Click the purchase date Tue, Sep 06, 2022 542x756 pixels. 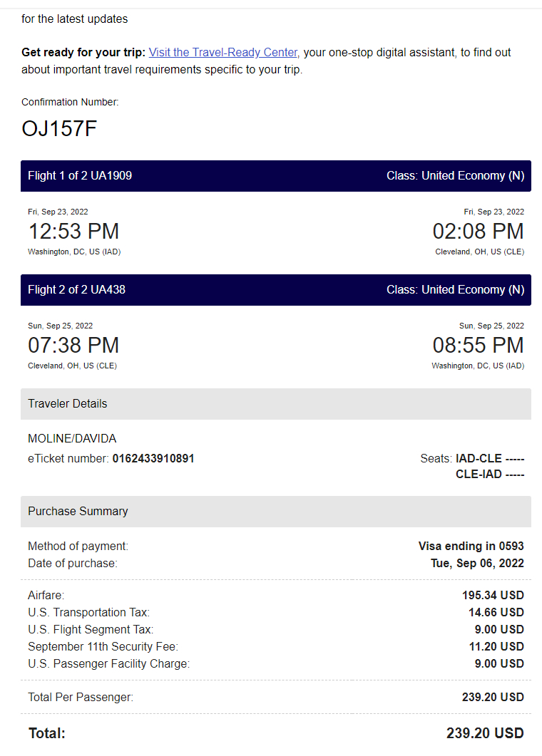(477, 564)
